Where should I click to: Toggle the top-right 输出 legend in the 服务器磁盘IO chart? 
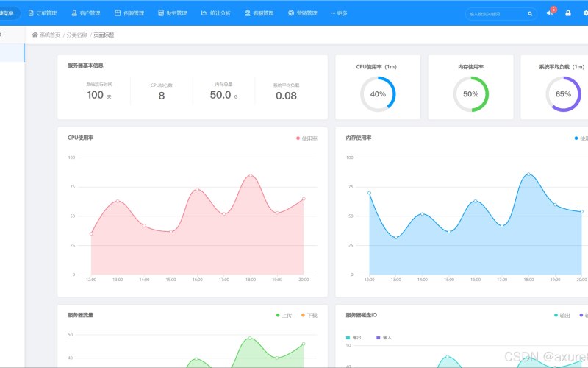click(562, 316)
